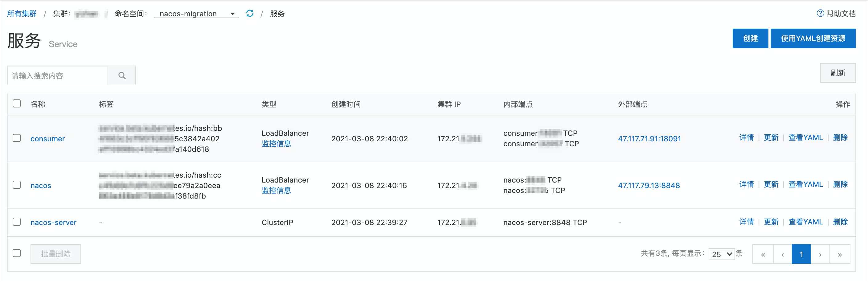The width and height of the screenshot is (868, 282).
Task: Open the per-page count dropdown showing 25
Action: tap(721, 254)
